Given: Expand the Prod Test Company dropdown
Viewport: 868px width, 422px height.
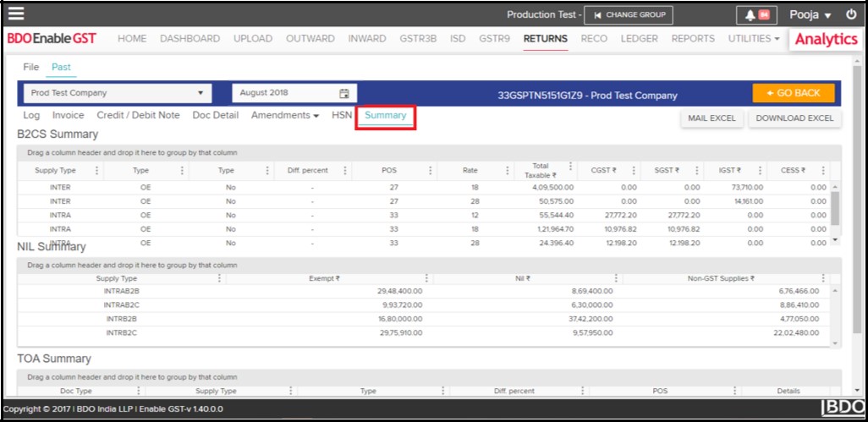Looking at the screenshot, I should [x=201, y=93].
